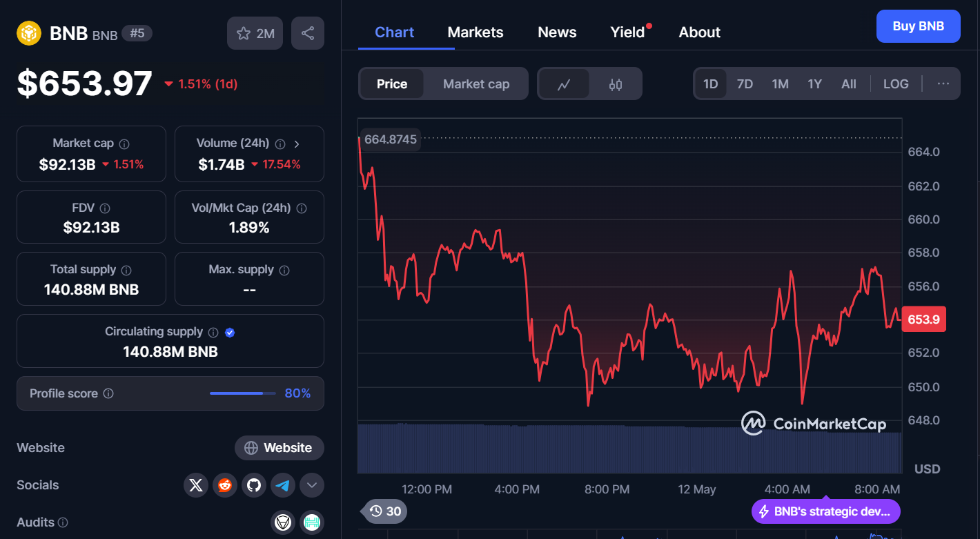The height and width of the screenshot is (539, 980).
Task: Open the News tab
Action: 557,32
